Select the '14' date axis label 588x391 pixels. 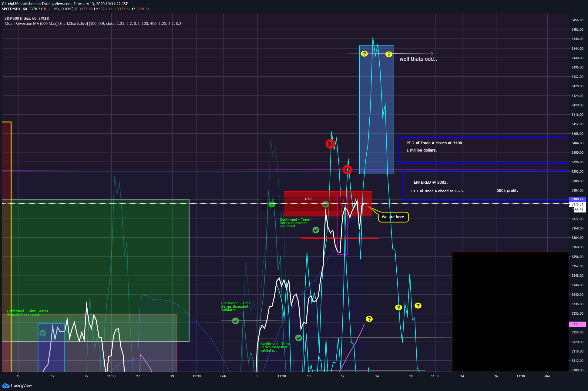pyautogui.click(x=377, y=376)
